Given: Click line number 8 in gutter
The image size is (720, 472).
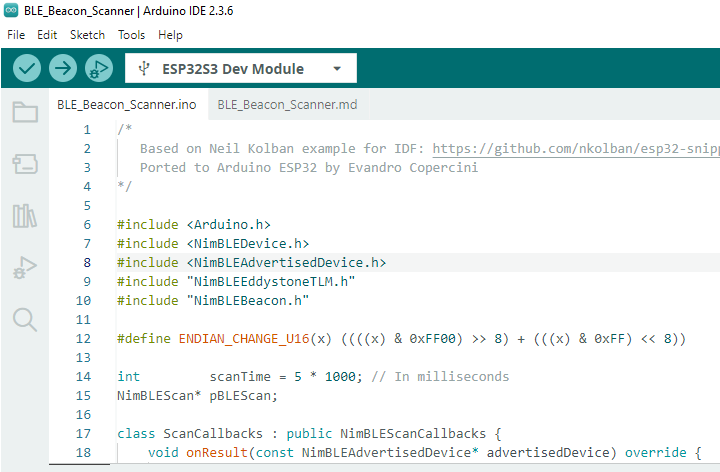Looking at the screenshot, I should 87,263.
